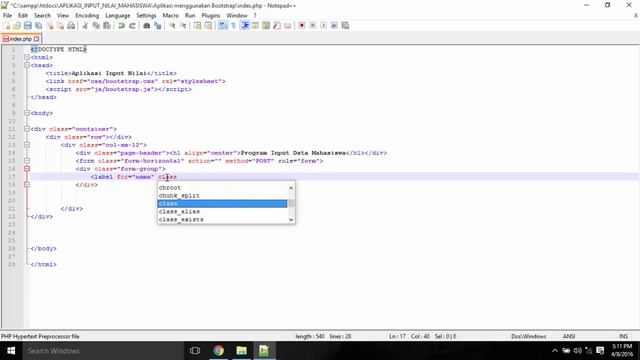Click ANSI encoding in status bar

click(x=569, y=336)
